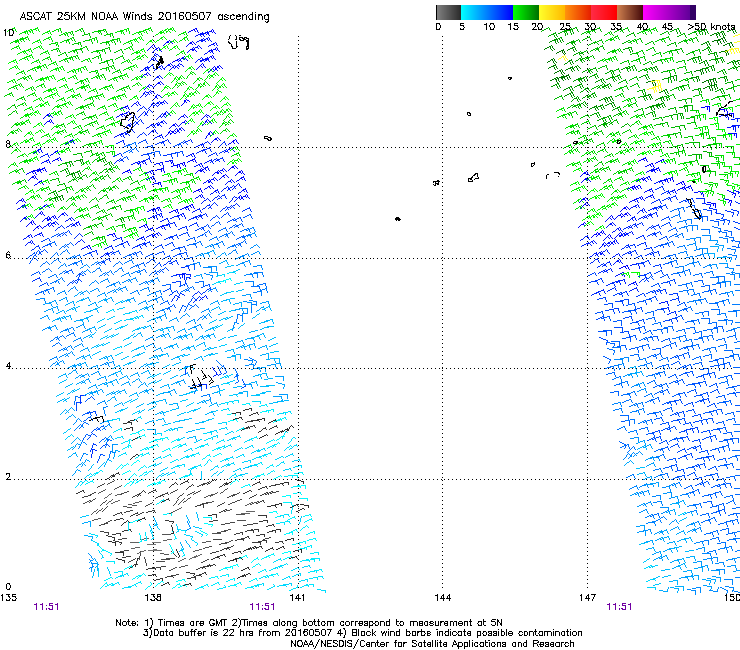Click the '11:51' time between 138 and 141
The height and width of the screenshot is (650, 740).
262,607
